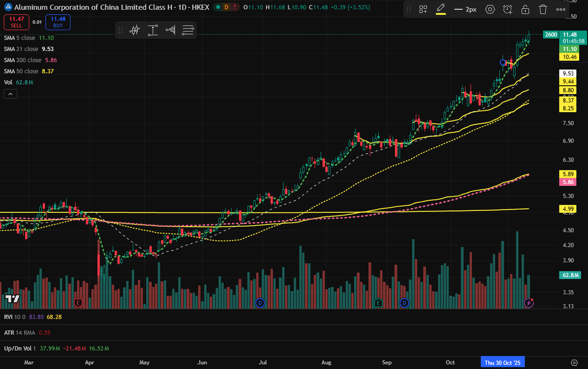Select the vertical price measure tool
The height and width of the screenshot is (369, 588).
153,30
